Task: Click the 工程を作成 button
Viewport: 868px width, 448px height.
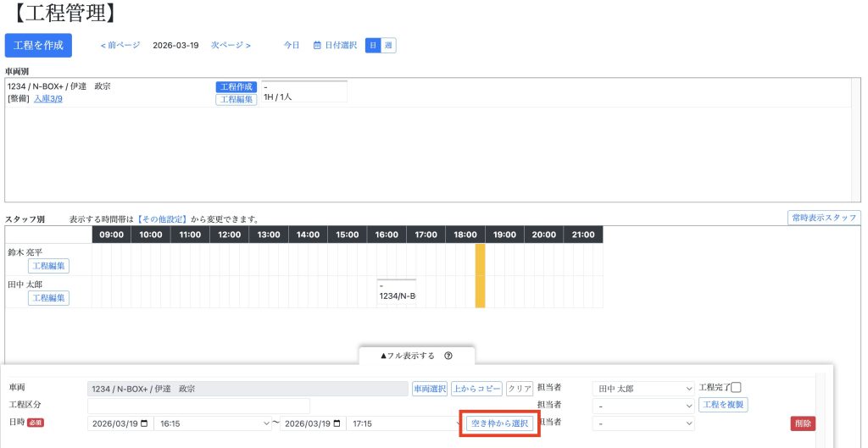Action: (x=38, y=46)
